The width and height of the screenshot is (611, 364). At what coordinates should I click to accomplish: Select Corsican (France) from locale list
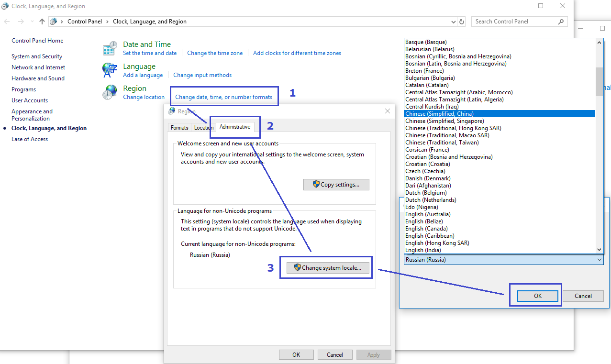pos(500,150)
